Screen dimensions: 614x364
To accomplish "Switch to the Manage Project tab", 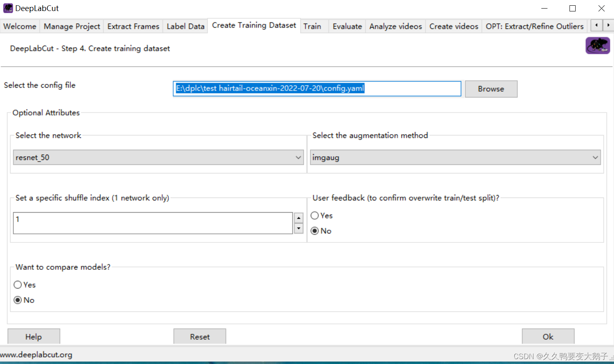I will coord(72,26).
